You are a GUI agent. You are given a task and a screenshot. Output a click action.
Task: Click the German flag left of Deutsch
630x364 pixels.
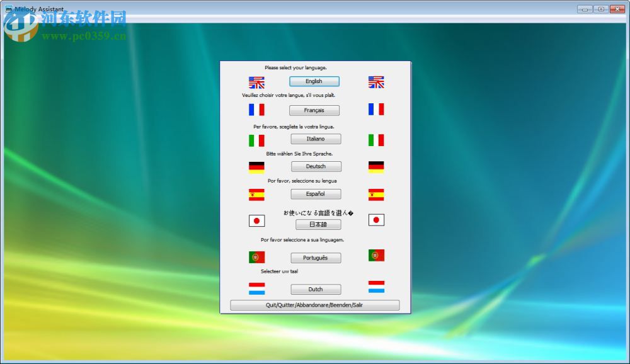(257, 168)
